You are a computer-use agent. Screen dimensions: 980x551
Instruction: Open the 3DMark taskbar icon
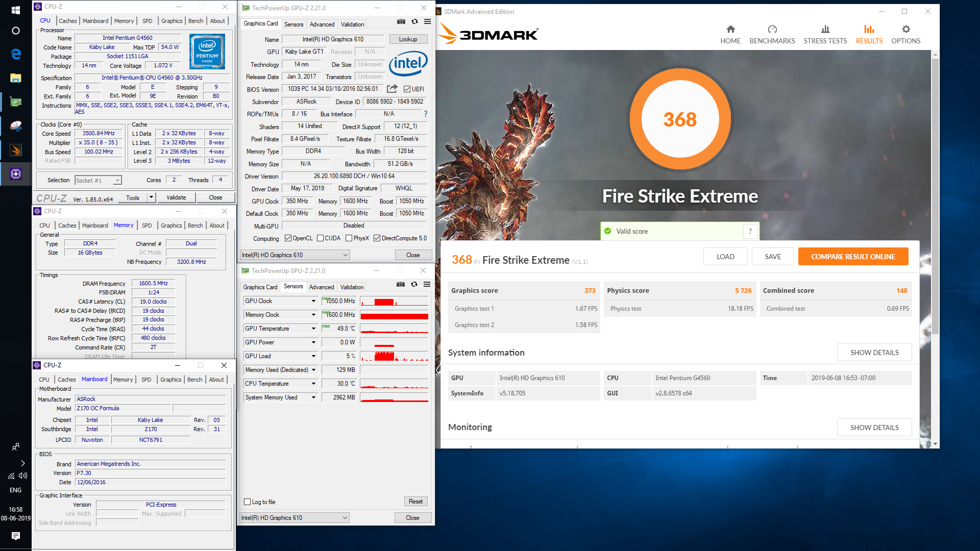(x=15, y=150)
